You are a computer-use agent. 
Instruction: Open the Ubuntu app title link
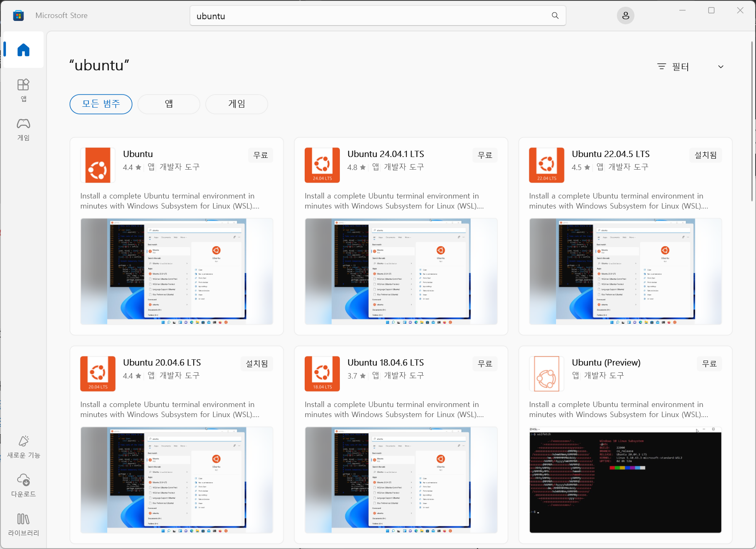138,154
